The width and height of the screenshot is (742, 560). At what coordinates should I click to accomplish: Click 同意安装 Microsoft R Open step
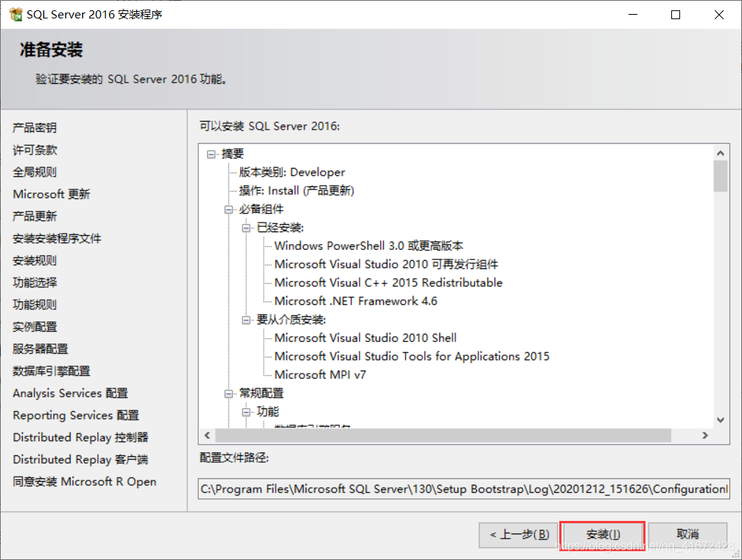[x=84, y=482]
